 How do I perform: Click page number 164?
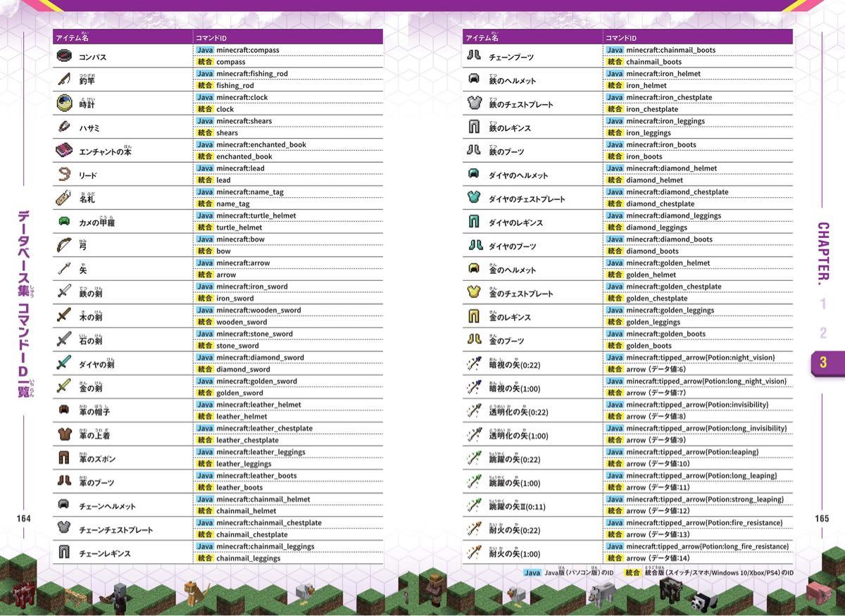(x=24, y=518)
